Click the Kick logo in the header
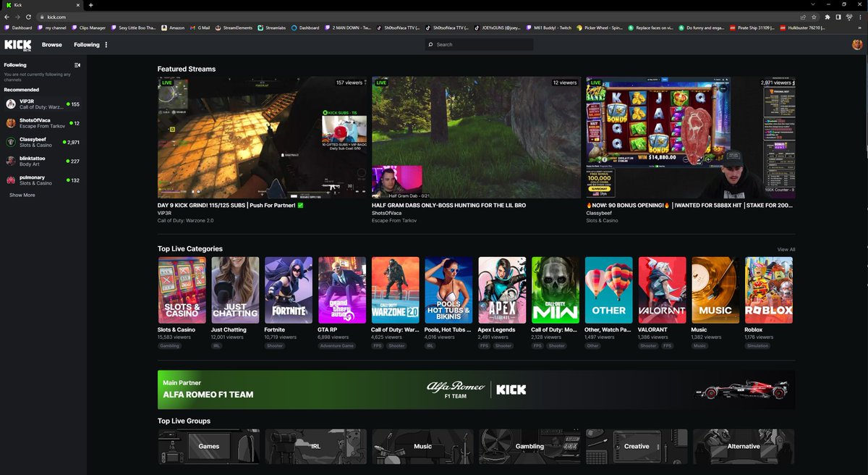Screen dimensions: 868x475 click(x=17, y=44)
